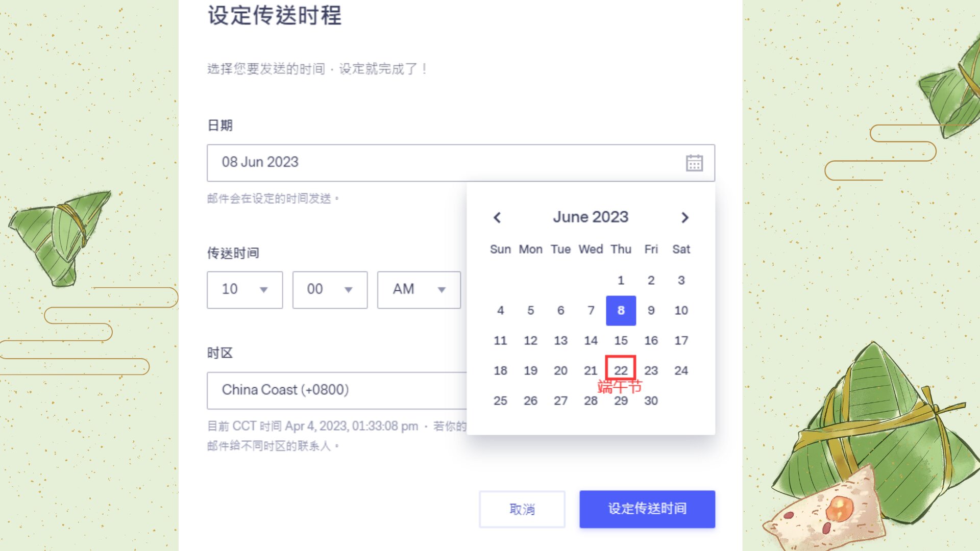Open the China Coast timezone dropdown
Screen dimensions: 980x551
(337, 390)
